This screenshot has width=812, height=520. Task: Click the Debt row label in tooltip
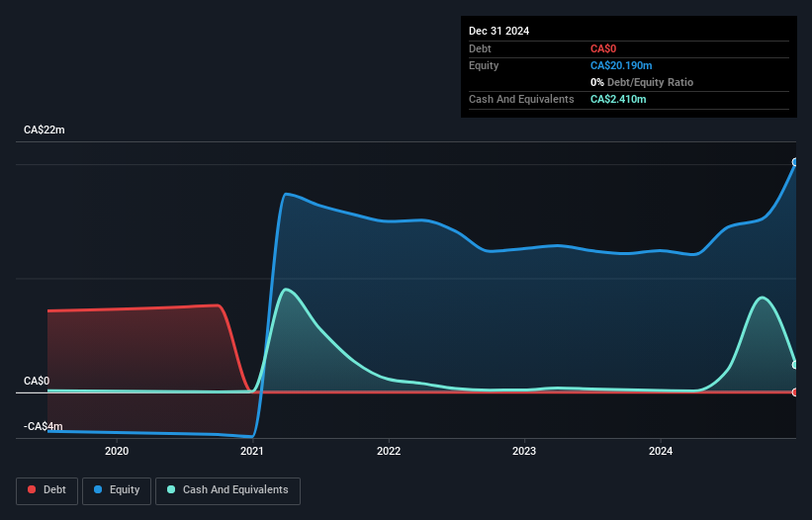pos(480,48)
